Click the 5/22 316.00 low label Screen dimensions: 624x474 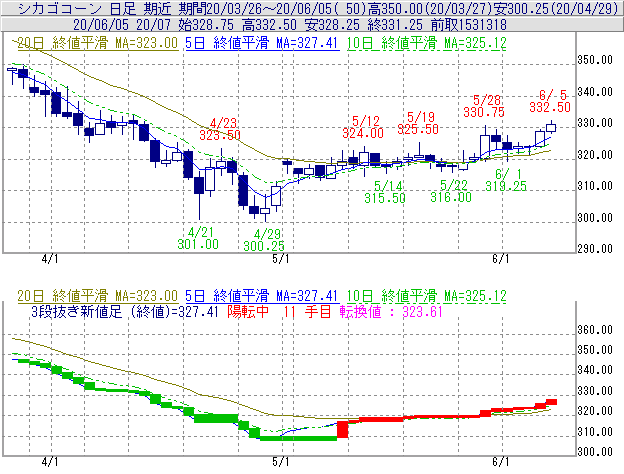pos(451,191)
